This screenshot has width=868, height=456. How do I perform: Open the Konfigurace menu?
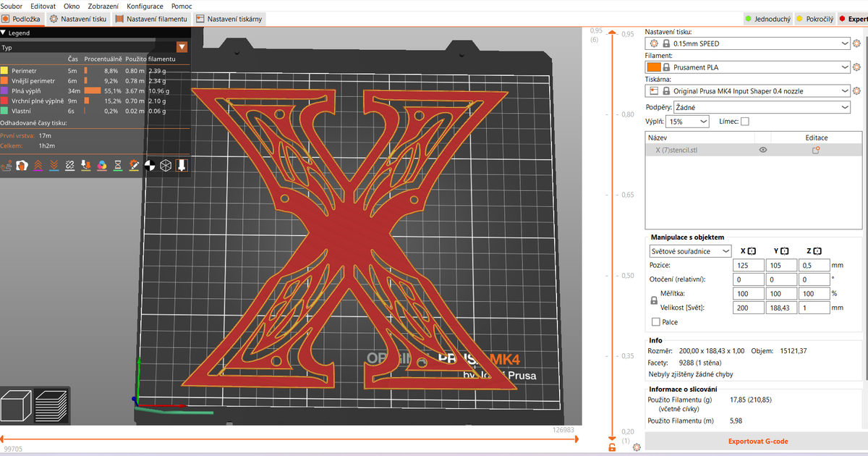pyautogui.click(x=144, y=6)
